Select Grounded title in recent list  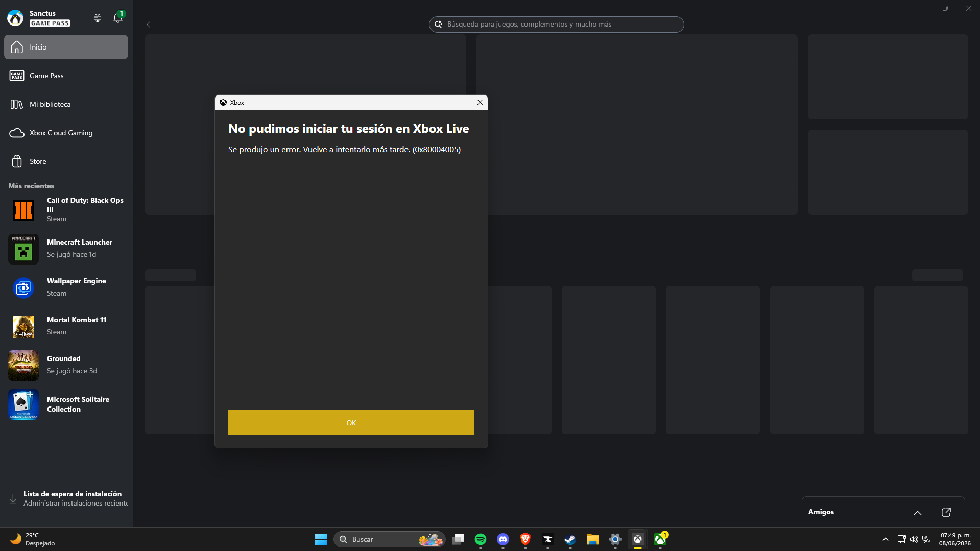64,358
